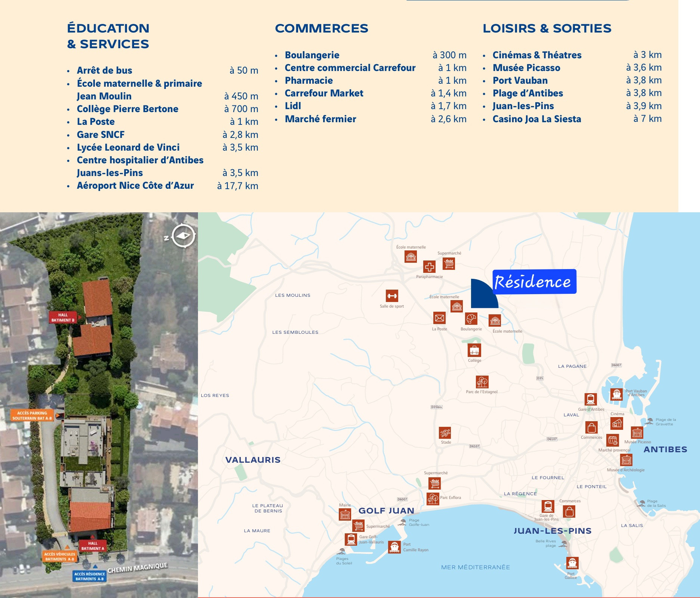Click the Éducation & Services heading

[108, 36]
